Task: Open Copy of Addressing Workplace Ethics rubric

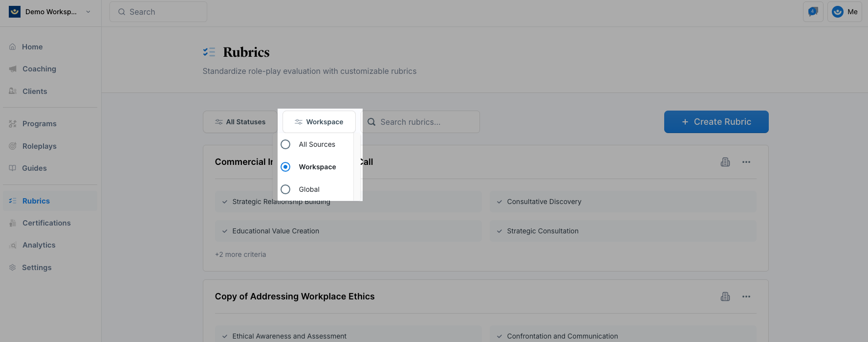Action: tap(295, 296)
